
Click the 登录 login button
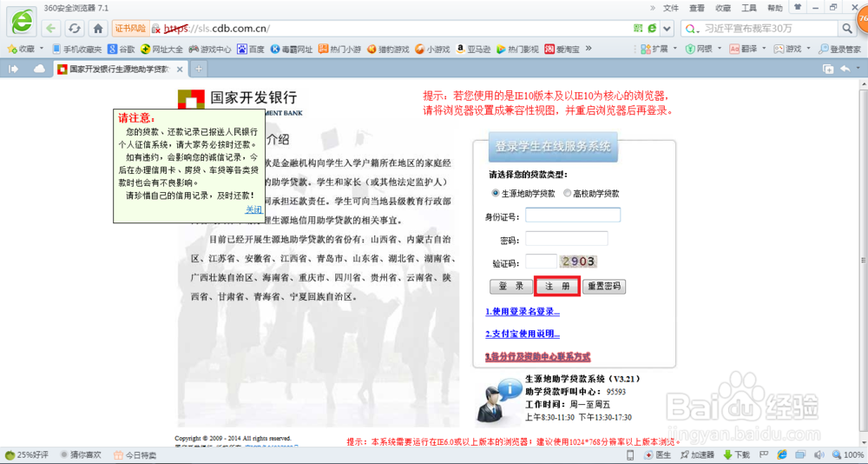(x=510, y=287)
